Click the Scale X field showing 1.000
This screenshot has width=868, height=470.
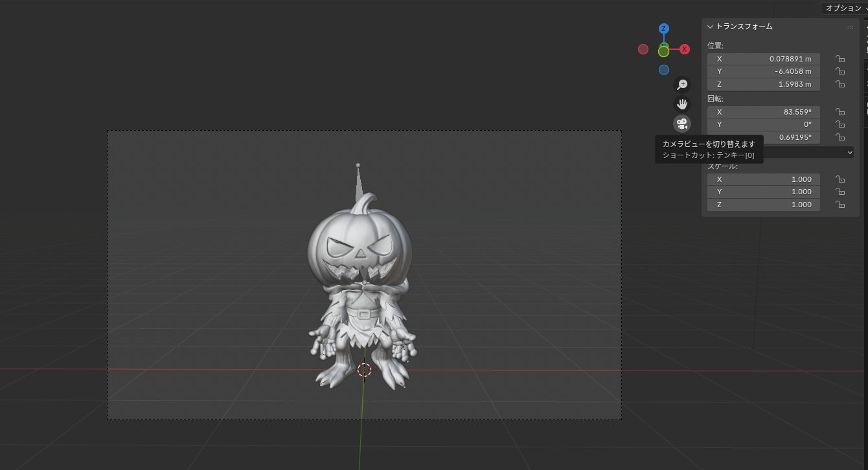pyautogui.click(x=763, y=179)
